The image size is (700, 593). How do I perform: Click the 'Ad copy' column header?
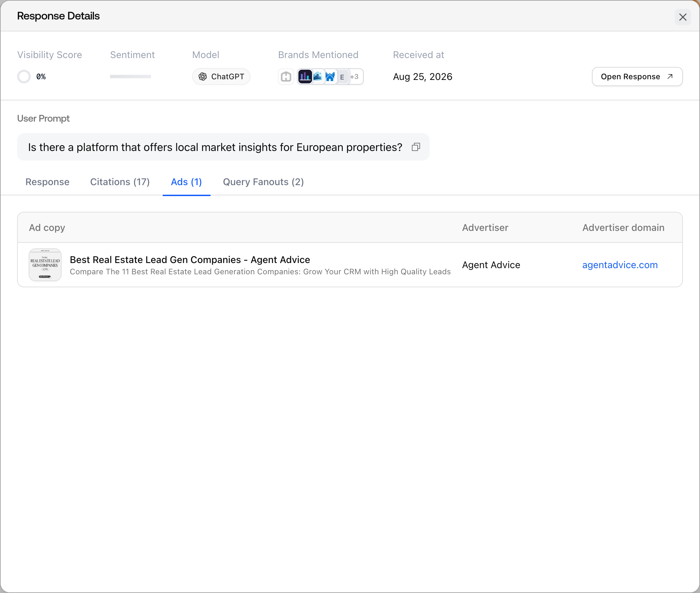point(47,227)
